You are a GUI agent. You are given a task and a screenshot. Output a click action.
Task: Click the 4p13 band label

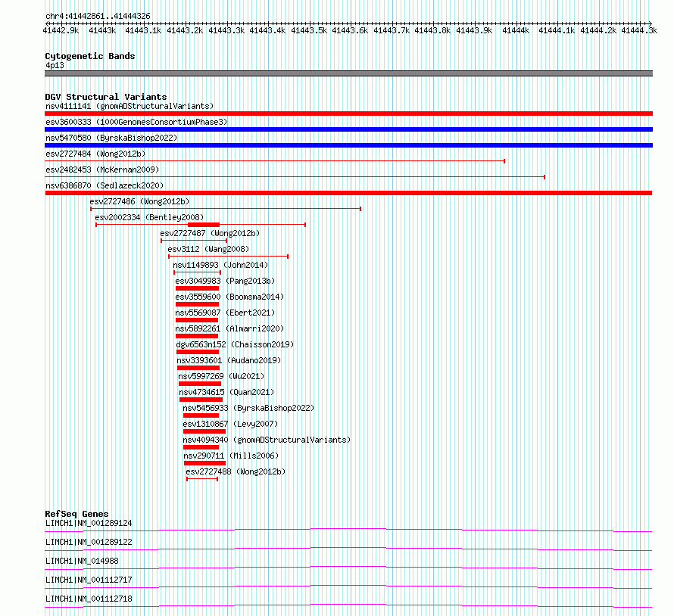55,66
